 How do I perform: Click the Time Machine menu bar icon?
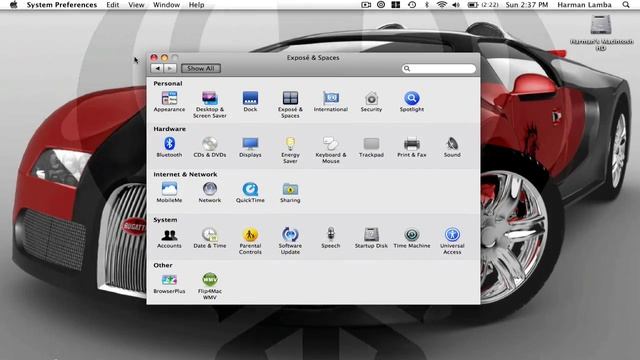coord(412,5)
